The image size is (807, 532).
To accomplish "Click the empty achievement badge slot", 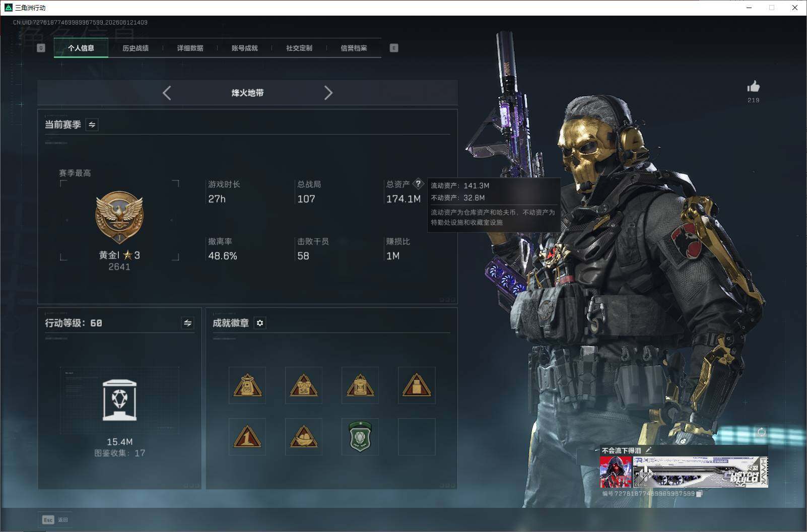I will (x=417, y=437).
